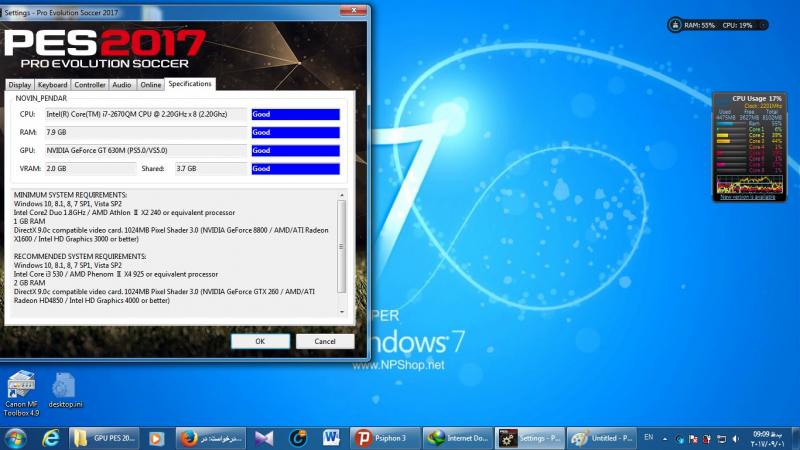Click the RAM/CPU meter gadget icon
Viewport: 800px width, 450px height.
675,24
